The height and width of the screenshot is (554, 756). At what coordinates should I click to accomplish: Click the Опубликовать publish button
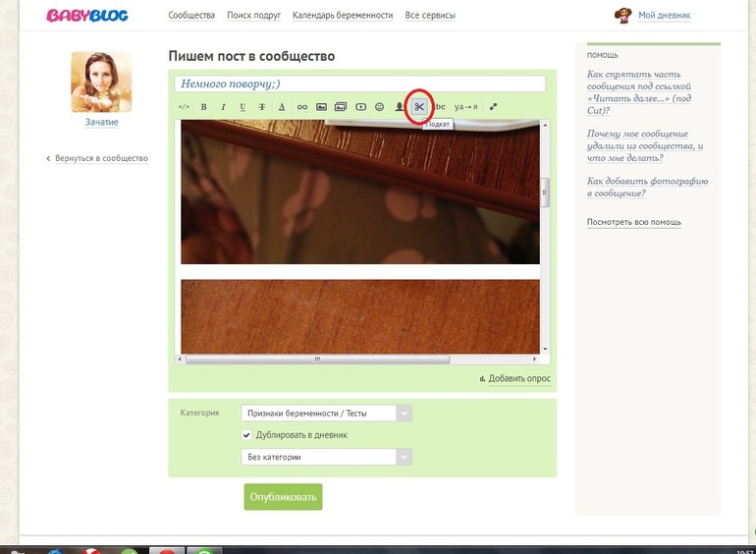tap(283, 497)
